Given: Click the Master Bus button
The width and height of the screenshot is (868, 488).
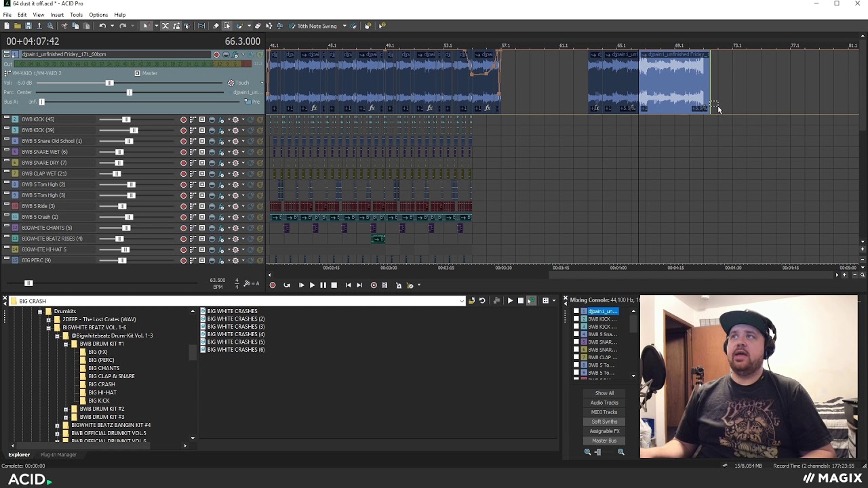Looking at the screenshot, I should coord(604,441).
